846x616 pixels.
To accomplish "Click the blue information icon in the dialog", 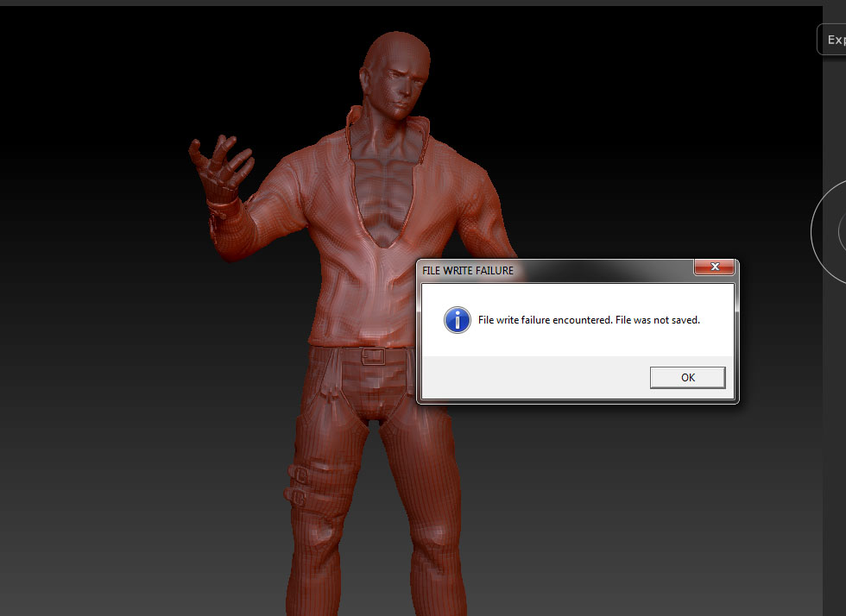I will pos(458,320).
